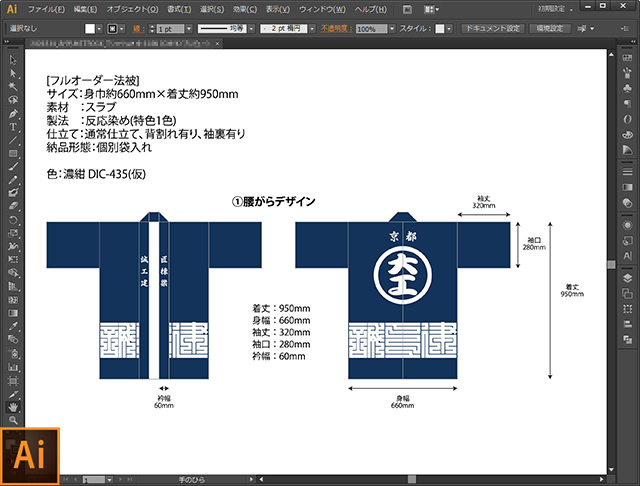This screenshot has width=640, height=486.
Task: Choose the Rotate tool
Action: click(13, 220)
